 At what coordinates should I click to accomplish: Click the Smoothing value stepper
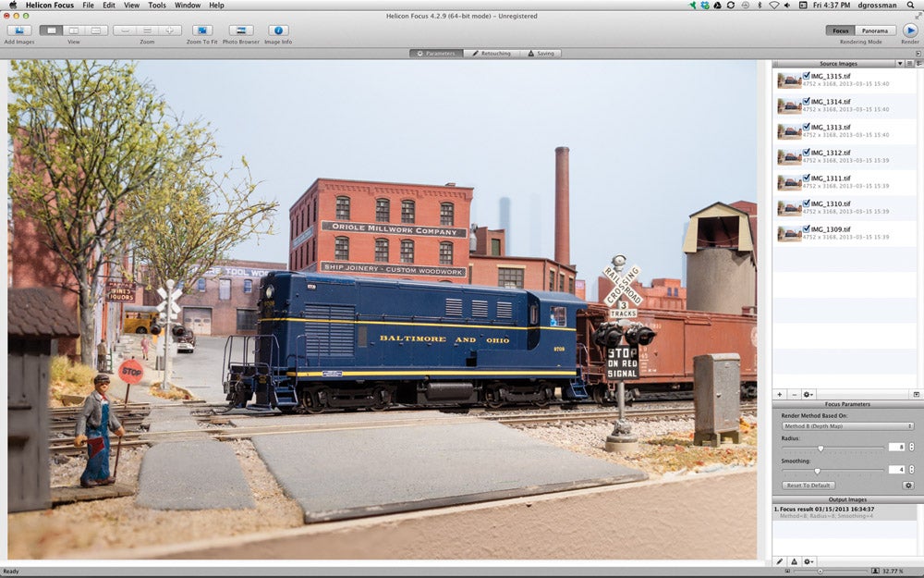coord(912,470)
